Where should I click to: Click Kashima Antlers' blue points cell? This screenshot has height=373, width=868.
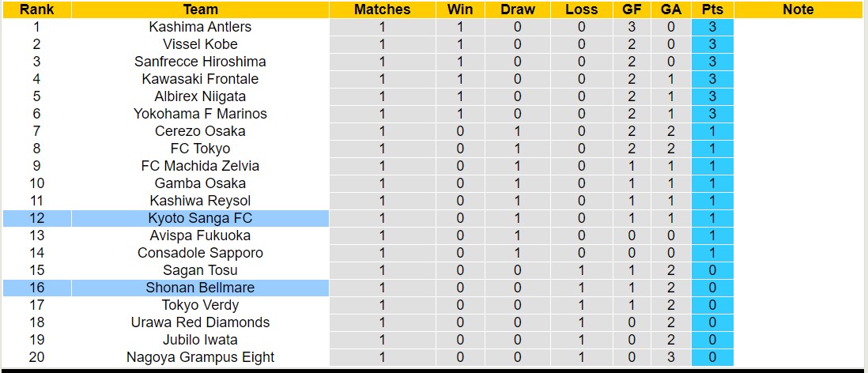(711, 27)
